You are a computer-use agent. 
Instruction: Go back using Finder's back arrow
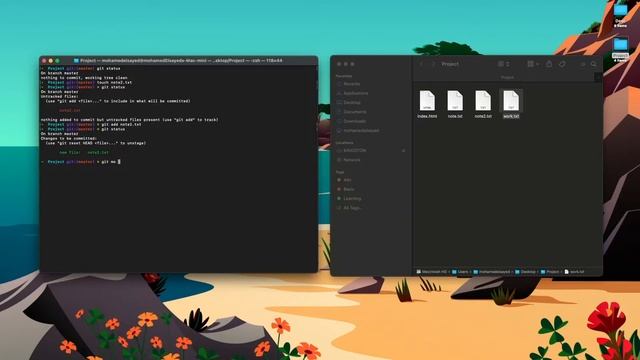(422, 64)
